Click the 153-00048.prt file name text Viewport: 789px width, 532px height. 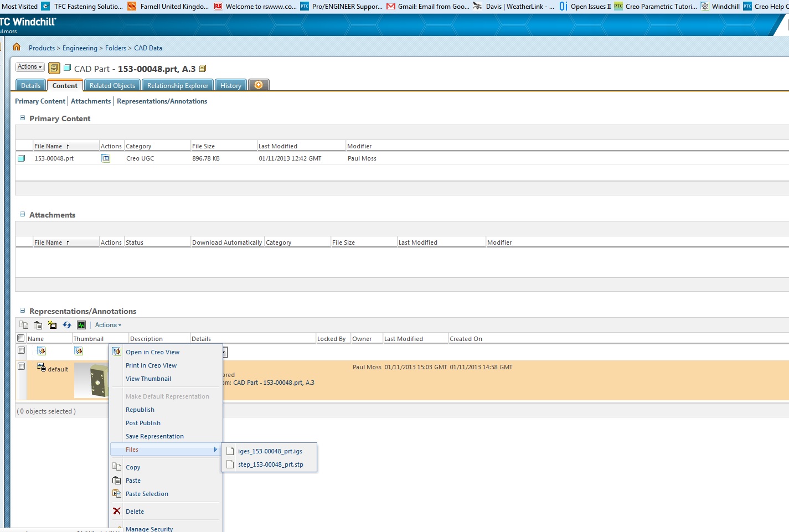tap(54, 158)
